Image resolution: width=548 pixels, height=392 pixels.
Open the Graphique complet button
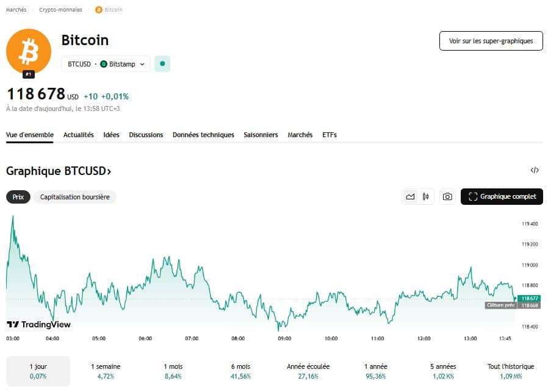pos(502,196)
